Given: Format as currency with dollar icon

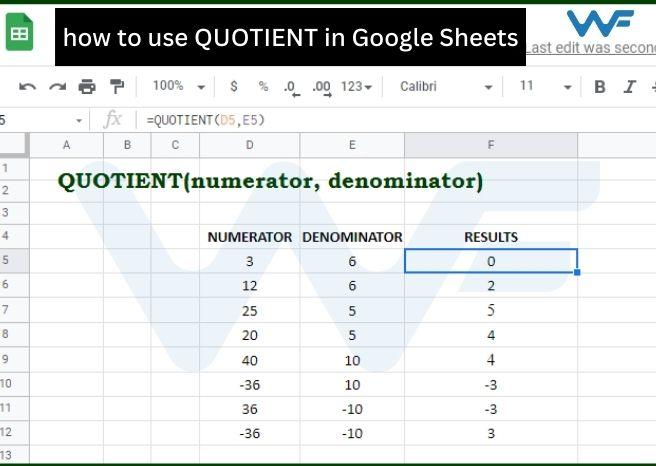Looking at the screenshot, I should (x=234, y=86).
